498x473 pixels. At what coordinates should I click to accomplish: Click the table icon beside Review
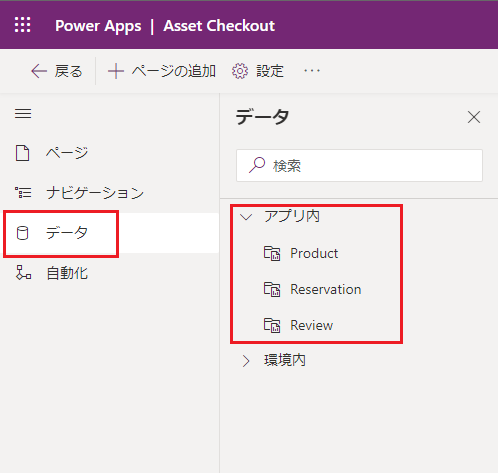272,325
